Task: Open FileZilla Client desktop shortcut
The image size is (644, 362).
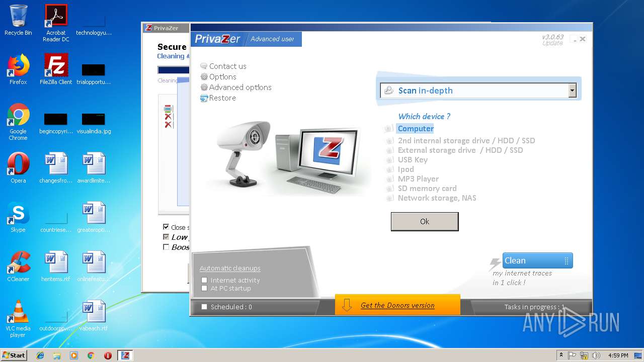Action: point(56,69)
